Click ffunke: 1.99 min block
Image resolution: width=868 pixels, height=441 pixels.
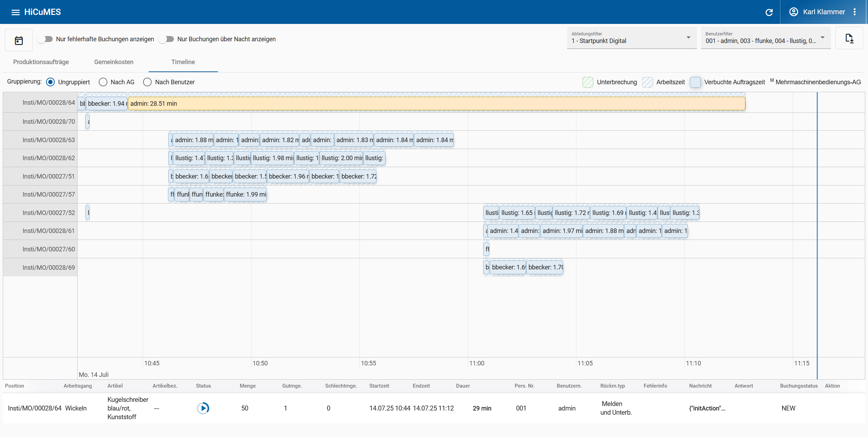(x=245, y=194)
